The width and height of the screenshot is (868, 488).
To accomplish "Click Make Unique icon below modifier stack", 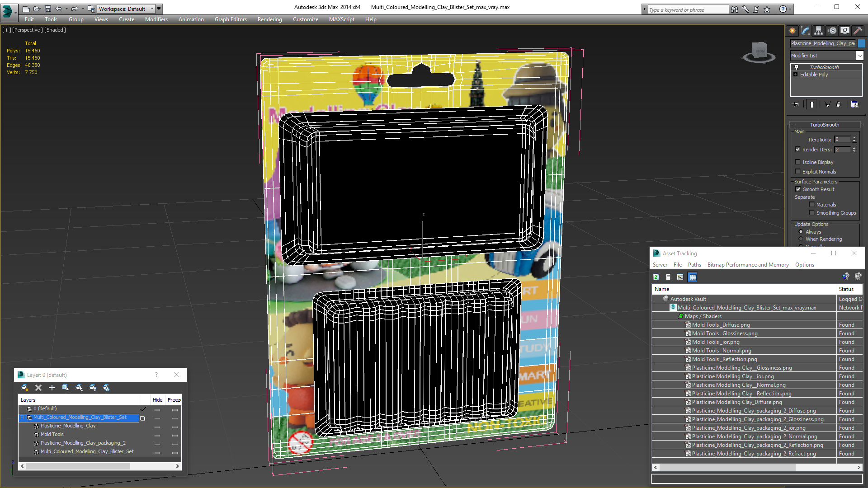I will point(828,104).
